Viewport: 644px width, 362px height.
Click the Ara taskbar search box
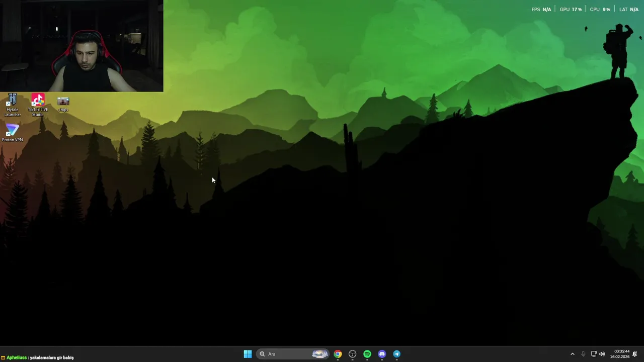click(293, 354)
